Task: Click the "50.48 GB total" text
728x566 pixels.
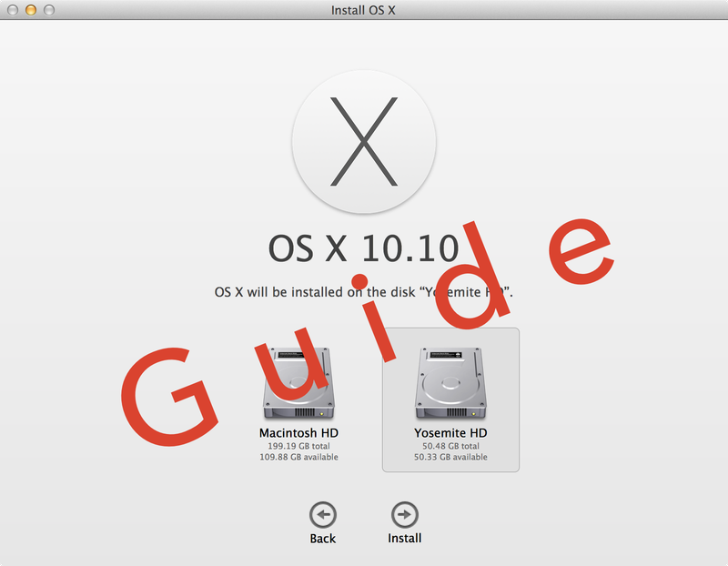Action: pyautogui.click(x=450, y=446)
